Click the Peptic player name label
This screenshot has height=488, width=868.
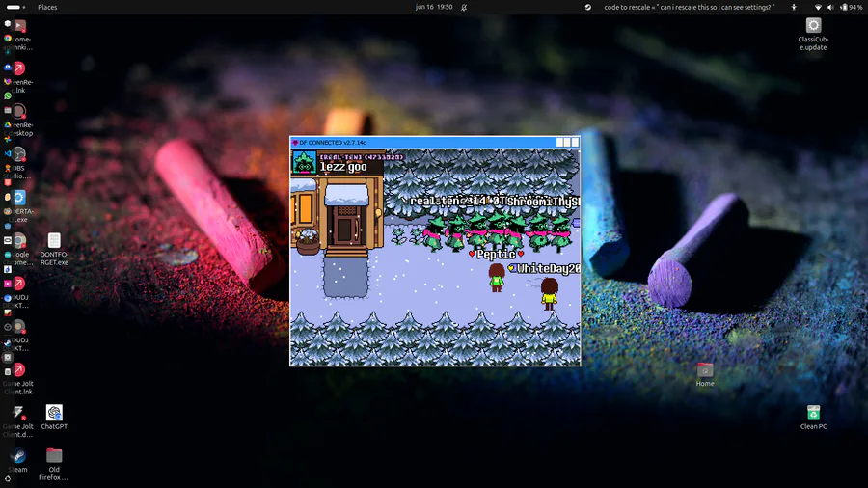coord(496,254)
